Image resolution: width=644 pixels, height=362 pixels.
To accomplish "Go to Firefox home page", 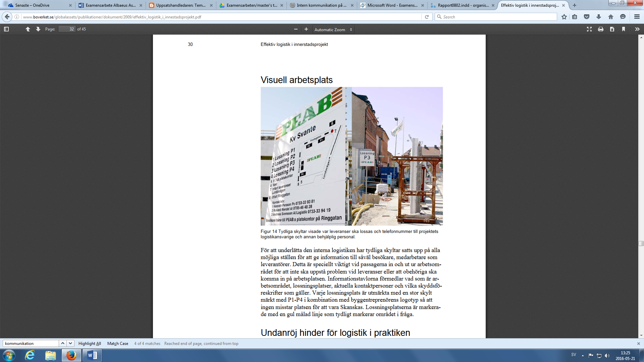I will pos(611,17).
